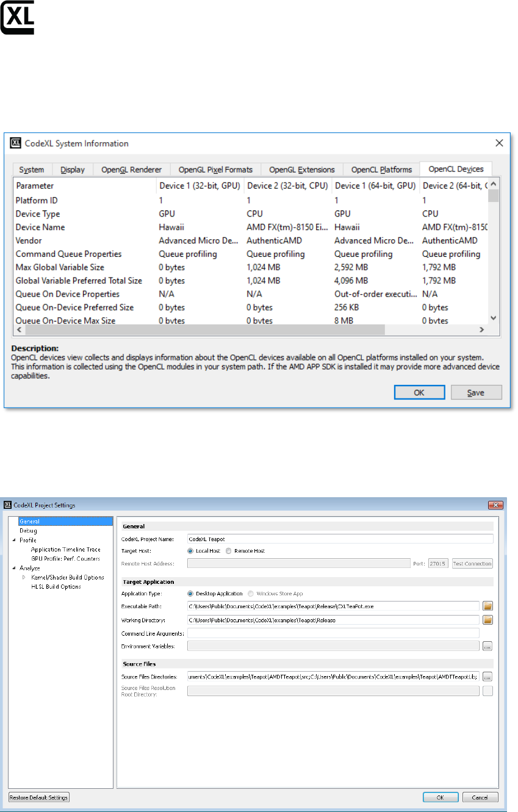Switch to the Display tab
The width and height of the screenshot is (518, 812).
click(73, 170)
